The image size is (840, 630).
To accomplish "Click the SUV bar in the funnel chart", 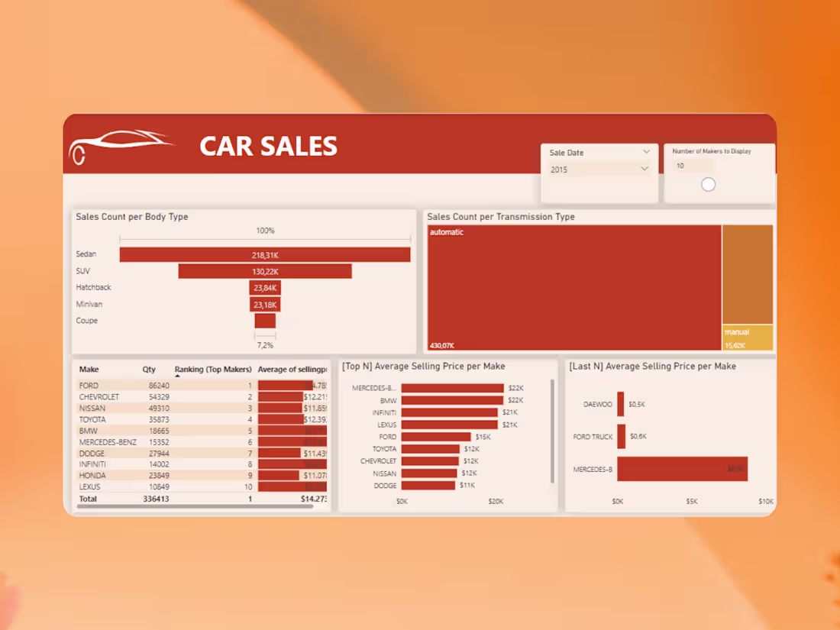I will [265, 271].
